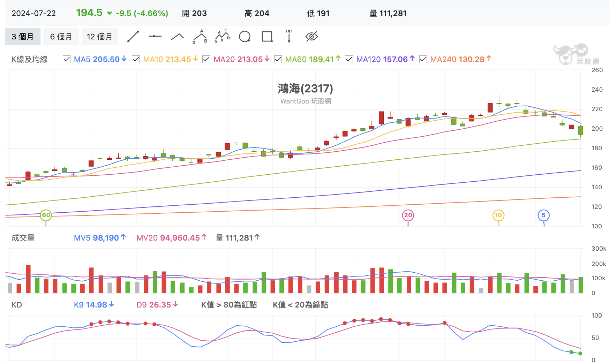Uncheck the MA5 moving average checkbox

coord(67,59)
